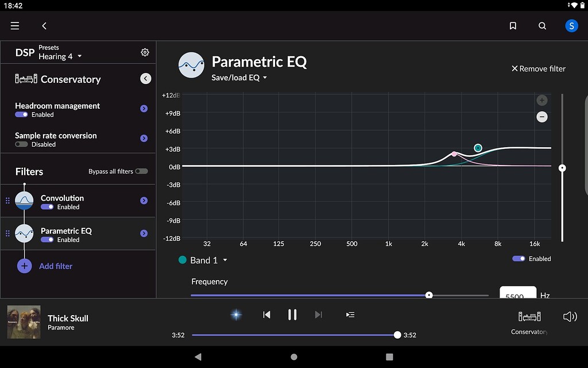
Task: Click the Parametric EQ waveform icon
Action: (191, 65)
